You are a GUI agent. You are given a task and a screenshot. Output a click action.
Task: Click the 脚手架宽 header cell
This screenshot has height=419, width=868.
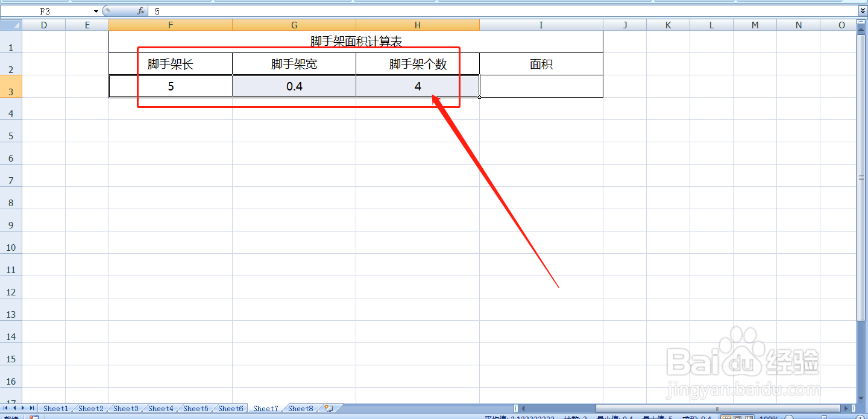[x=294, y=64]
